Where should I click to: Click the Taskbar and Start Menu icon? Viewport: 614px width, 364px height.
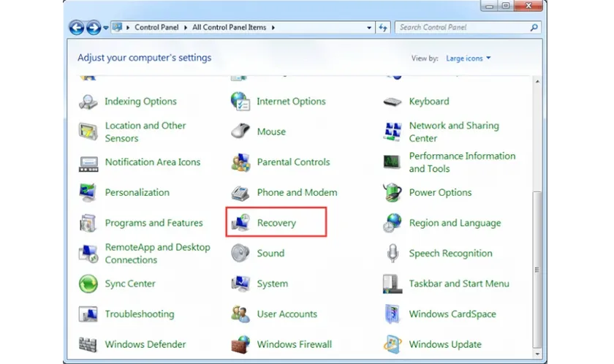tap(392, 284)
